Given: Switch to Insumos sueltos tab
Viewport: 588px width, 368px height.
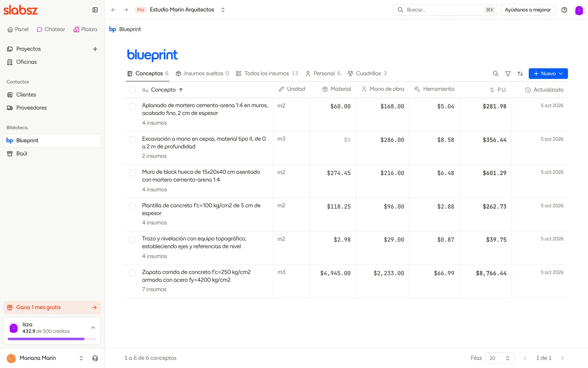Looking at the screenshot, I should tap(202, 74).
